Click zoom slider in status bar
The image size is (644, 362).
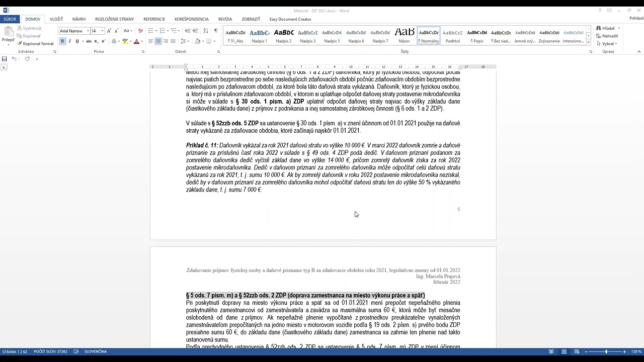[606, 351]
